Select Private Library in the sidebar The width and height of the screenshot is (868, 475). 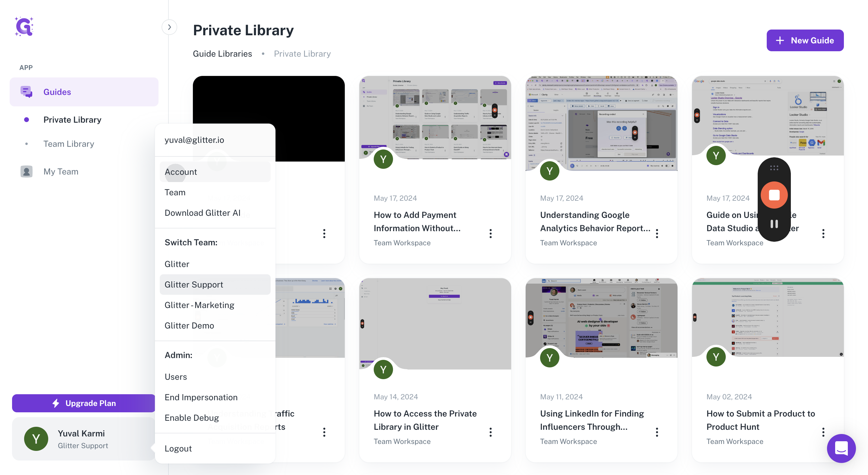(x=72, y=120)
